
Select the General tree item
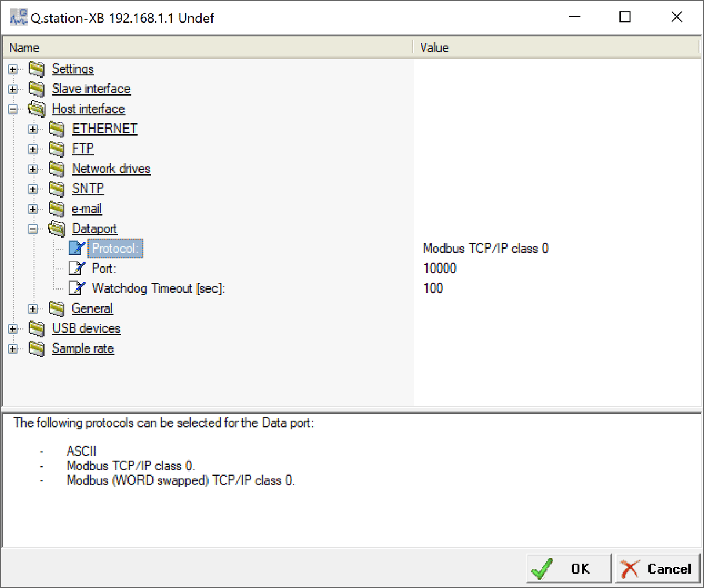click(92, 308)
